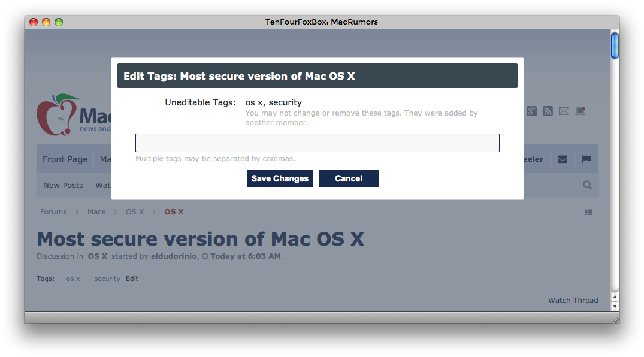
Task: Open the Google Plus icon link
Action: click(531, 111)
